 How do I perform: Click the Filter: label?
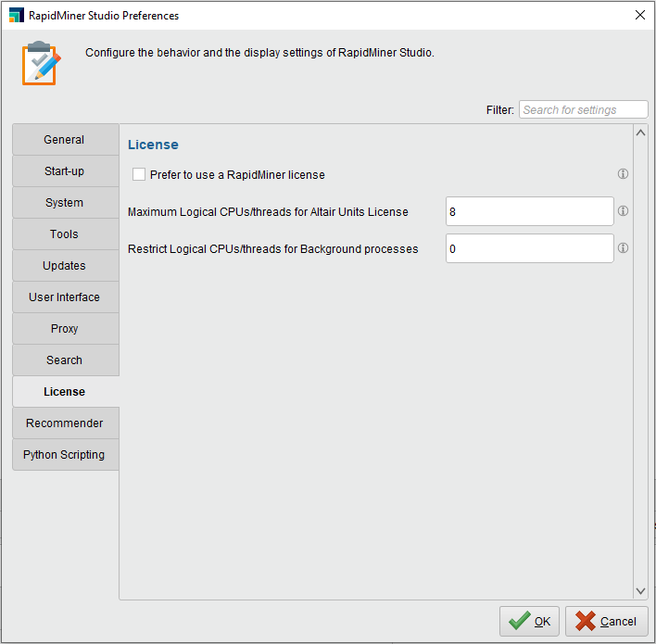click(500, 110)
